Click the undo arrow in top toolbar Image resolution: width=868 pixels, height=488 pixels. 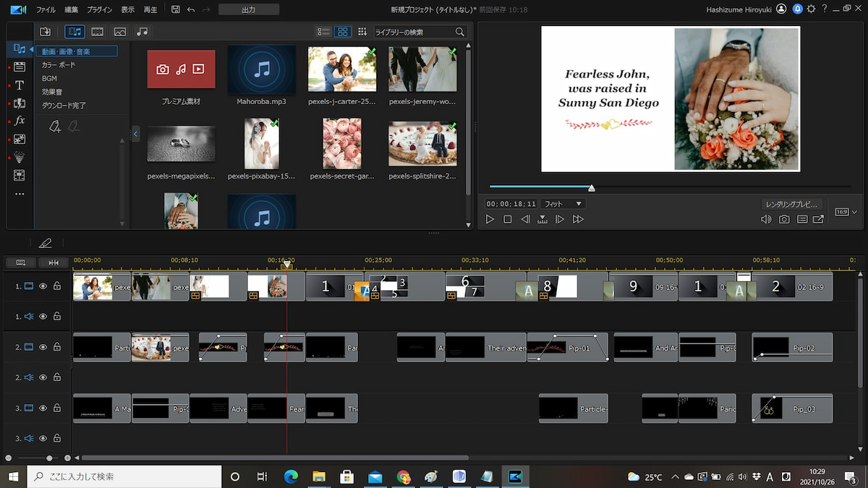pos(191,9)
